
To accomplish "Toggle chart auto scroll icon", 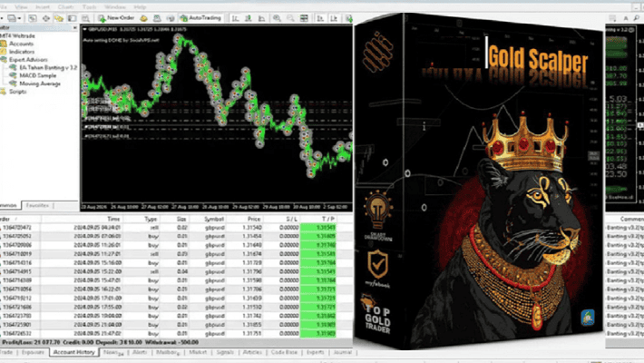I will [320, 18].
